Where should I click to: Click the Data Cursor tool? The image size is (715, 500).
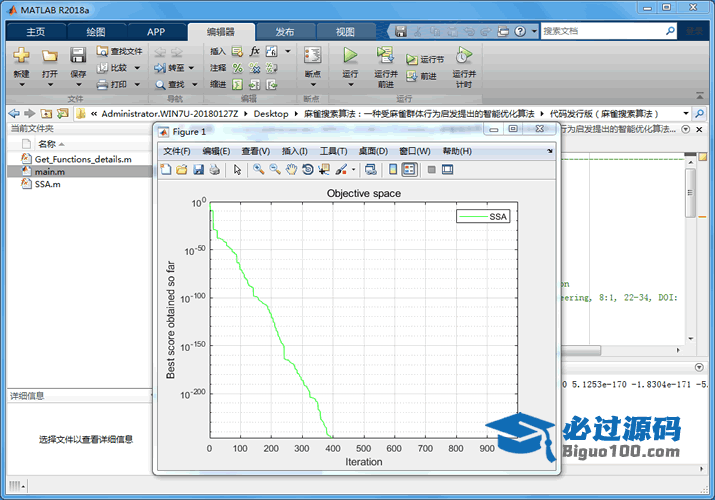[x=324, y=169]
